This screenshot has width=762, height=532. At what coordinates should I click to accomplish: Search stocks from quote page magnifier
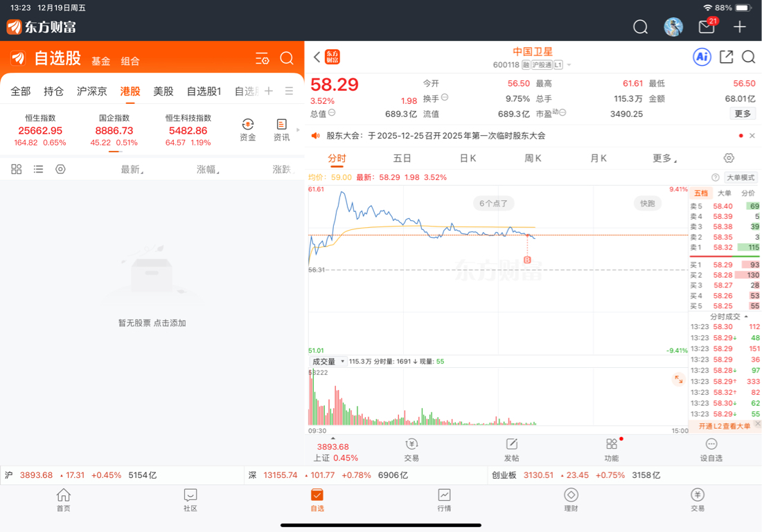tap(748, 57)
